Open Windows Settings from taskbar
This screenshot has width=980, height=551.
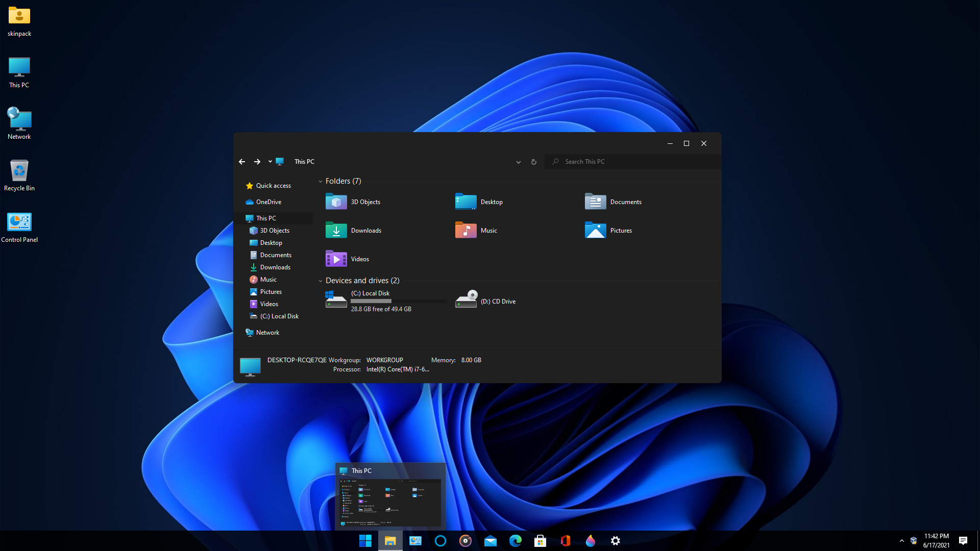[615, 540]
